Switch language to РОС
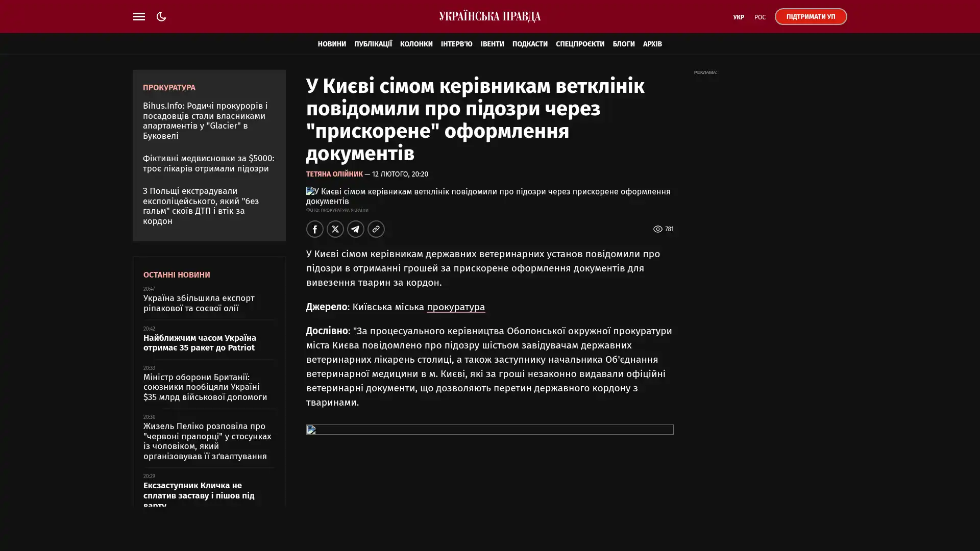Viewport: 980px width, 551px height. coord(759,17)
